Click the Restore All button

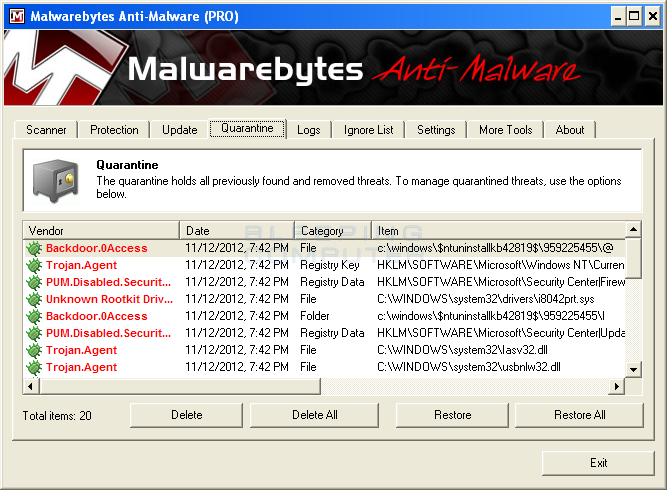click(579, 415)
